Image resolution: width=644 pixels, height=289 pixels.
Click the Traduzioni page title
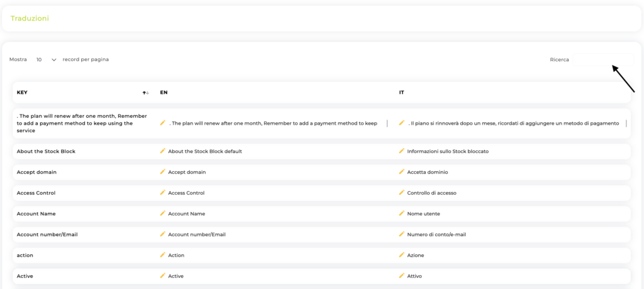(x=30, y=18)
